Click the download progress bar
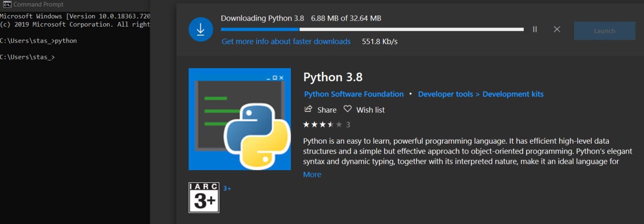 (x=372, y=29)
